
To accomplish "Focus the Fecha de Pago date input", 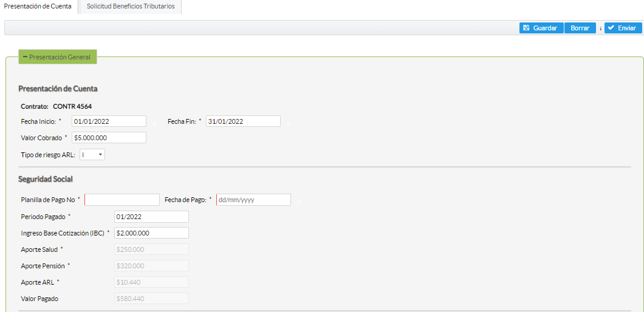I will pos(253,200).
